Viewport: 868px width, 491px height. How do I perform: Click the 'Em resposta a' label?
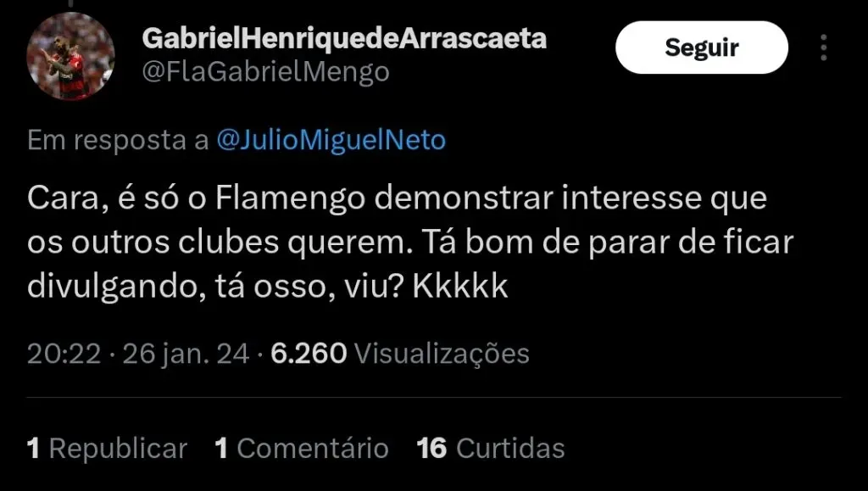[x=118, y=140]
